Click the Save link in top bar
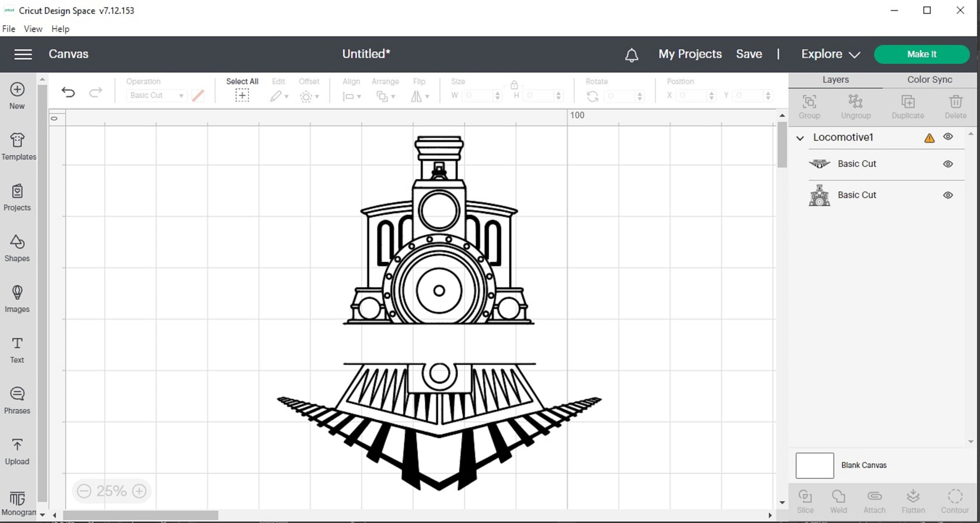 (x=749, y=54)
